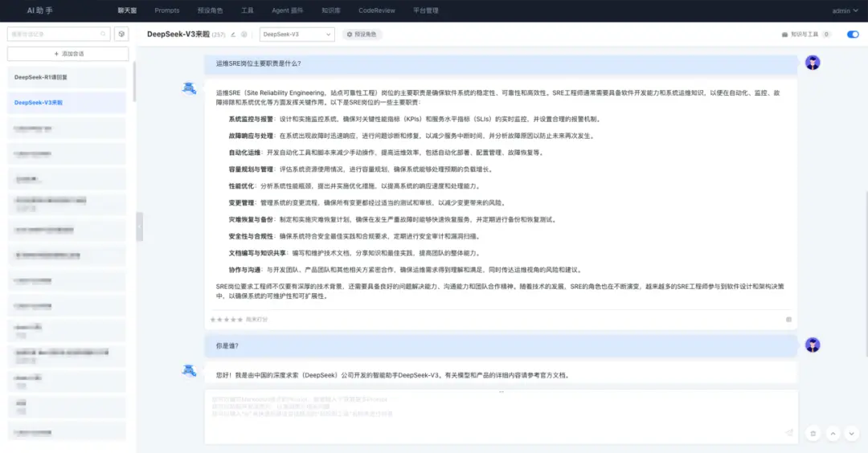Click the message input text area
The height and width of the screenshot is (453, 868).
(501, 417)
